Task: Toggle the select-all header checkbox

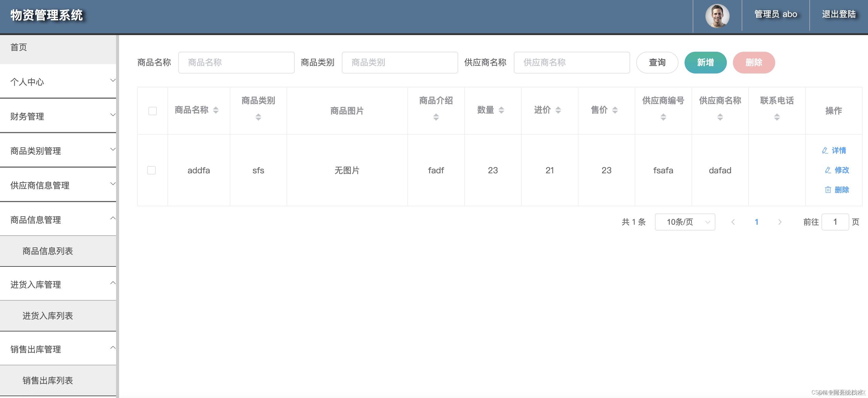Action: [152, 111]
